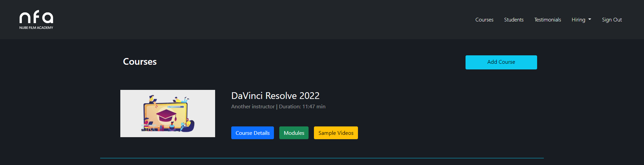Click the Duration 11:47 min label
The image size is (644, 165).
click(302, 107)
